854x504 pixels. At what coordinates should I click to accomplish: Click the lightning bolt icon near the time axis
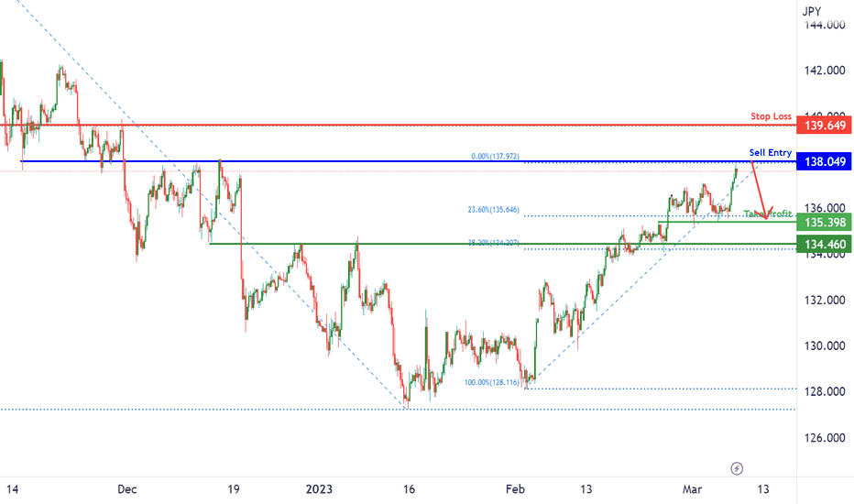(737, 468)
